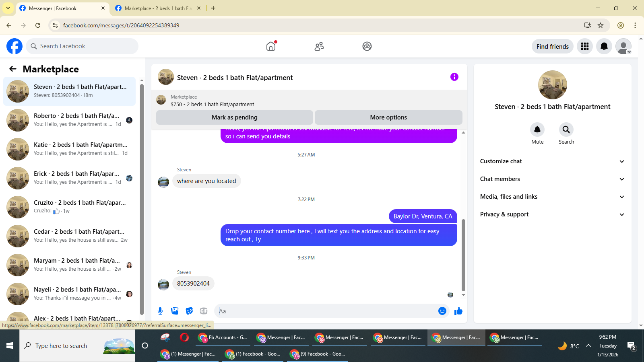This screenshot has width=644, height=362.
Task: Open Roberto's conversation in the list
Action: point(70,120)
